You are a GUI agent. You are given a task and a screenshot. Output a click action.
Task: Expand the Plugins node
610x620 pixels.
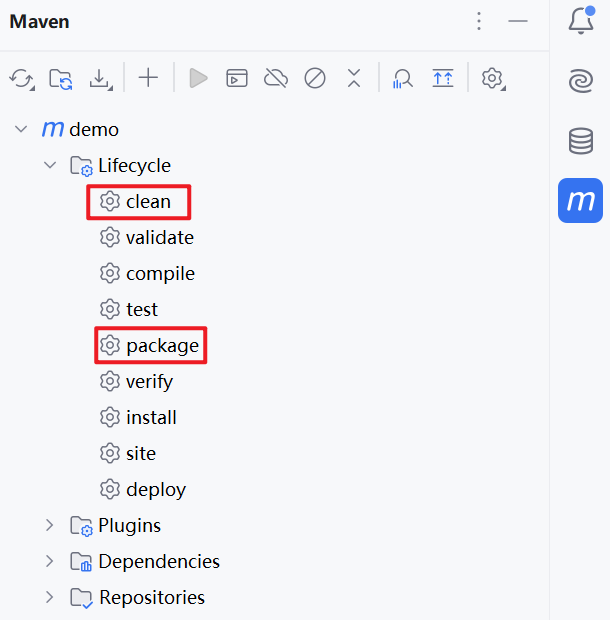point(49,525)
